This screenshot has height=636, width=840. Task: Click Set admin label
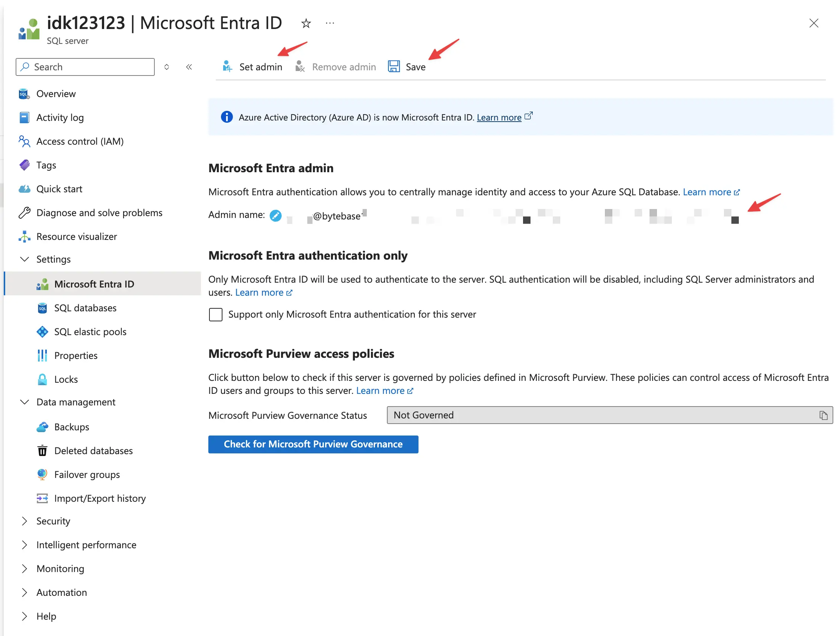pyautogui.click(x=260, y=67)
